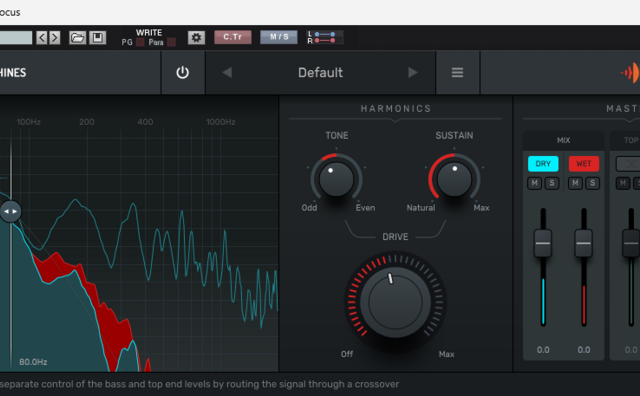Viewport: 640px width, 396px height.
Task: Click the 100Hz frequency label on the graph
Action: point(29,122)
